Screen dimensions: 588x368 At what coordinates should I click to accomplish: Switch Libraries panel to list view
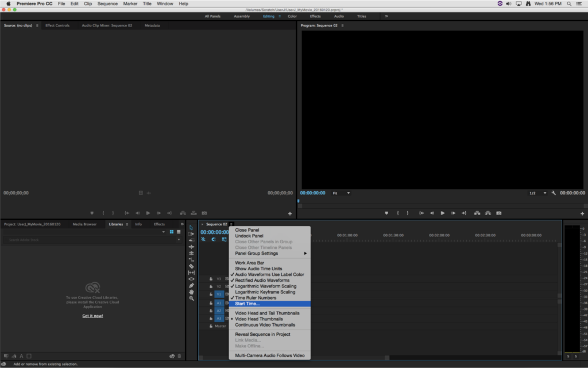[x=179, y=232]
